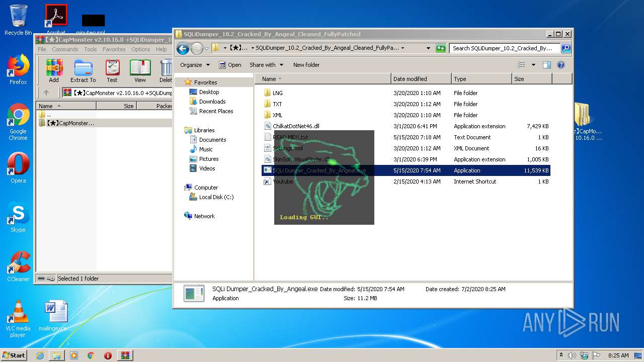Click the Extract To icon in WinRAR
Image resolution: width=644 pixels, height=362 pixels.
coord(83,71)
